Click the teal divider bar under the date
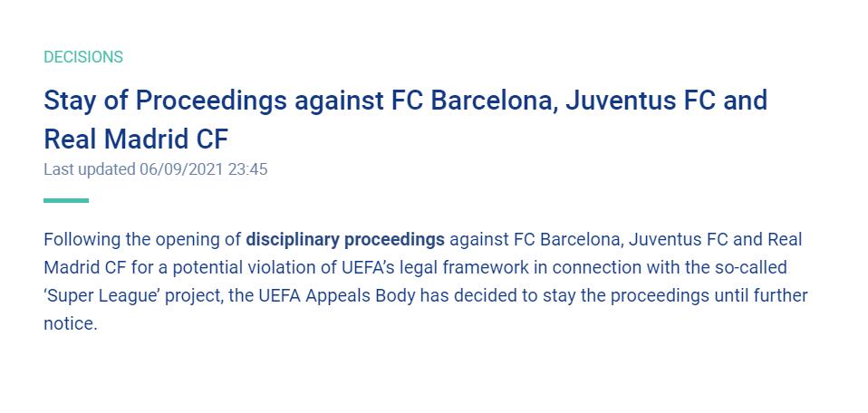The image size is (868, 413). (x=66, y=200)
